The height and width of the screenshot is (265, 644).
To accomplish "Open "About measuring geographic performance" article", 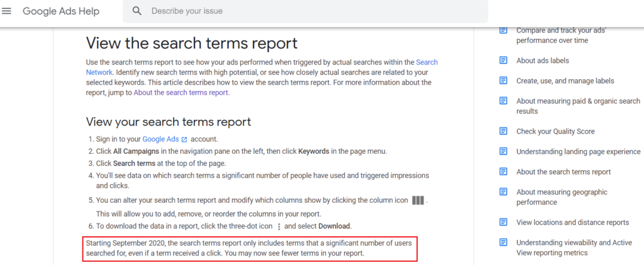I will click(562, 197).
